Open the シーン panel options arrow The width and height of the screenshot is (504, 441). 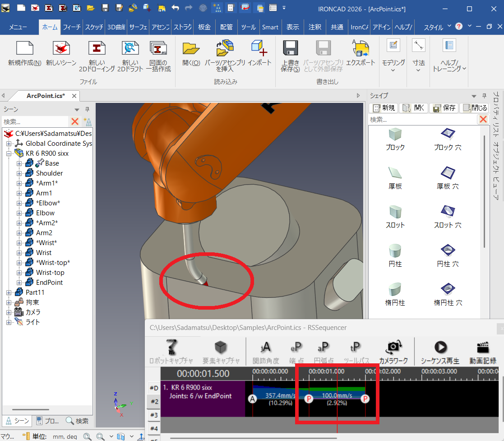pos(77,110)
